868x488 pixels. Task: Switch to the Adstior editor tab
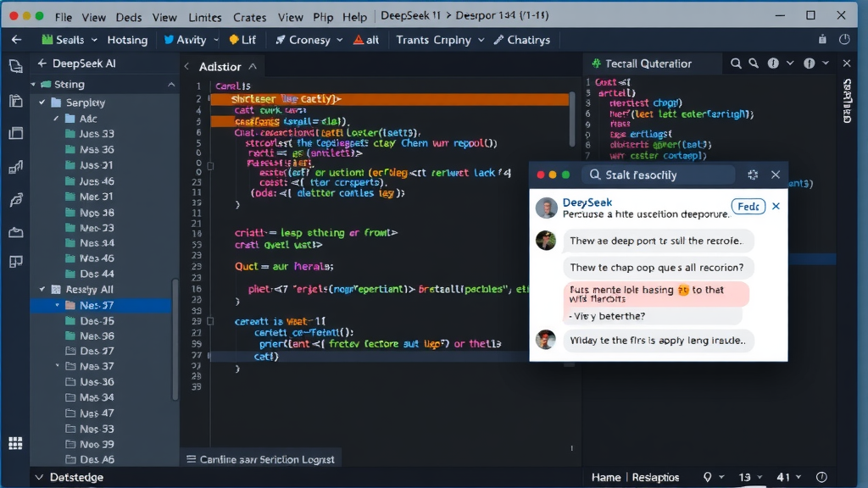[x=222, y=66]
